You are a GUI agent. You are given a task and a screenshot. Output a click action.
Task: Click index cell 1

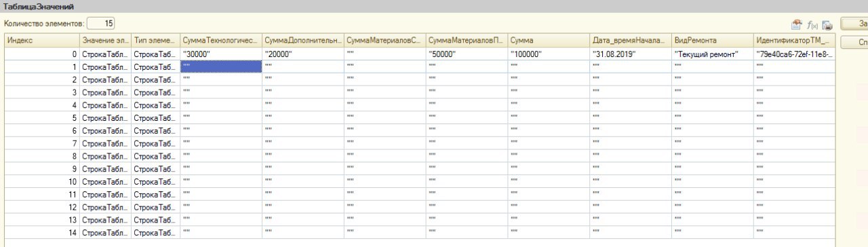pyautogui.click(x=42, y=66)
